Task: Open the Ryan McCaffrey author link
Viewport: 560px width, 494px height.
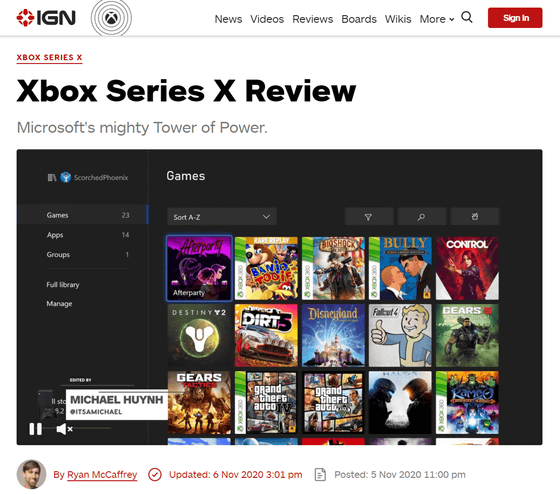Action: click(102, 475)
